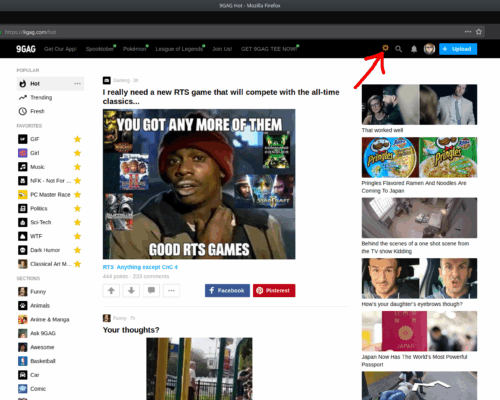Unfavorite Music section star
Screen dimensions: 500x400
coord(77,167)
